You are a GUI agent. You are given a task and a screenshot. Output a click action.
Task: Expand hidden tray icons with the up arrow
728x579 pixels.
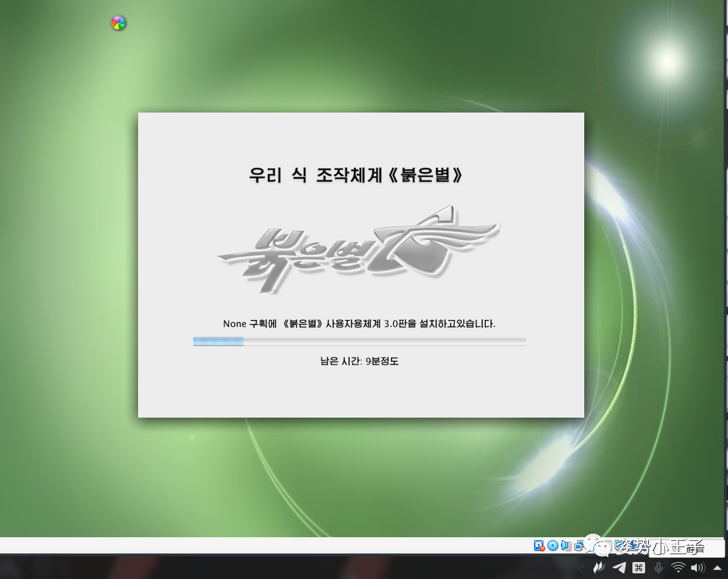click(x=717, y=568)
